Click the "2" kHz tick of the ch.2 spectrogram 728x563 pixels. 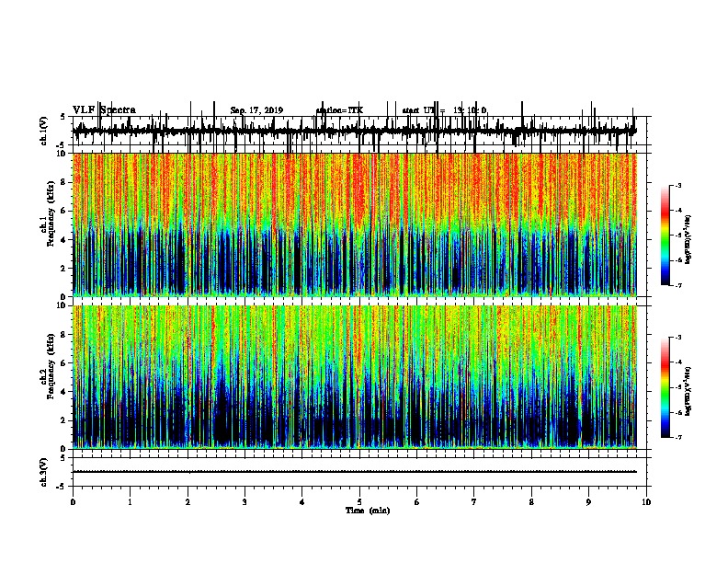63,420
